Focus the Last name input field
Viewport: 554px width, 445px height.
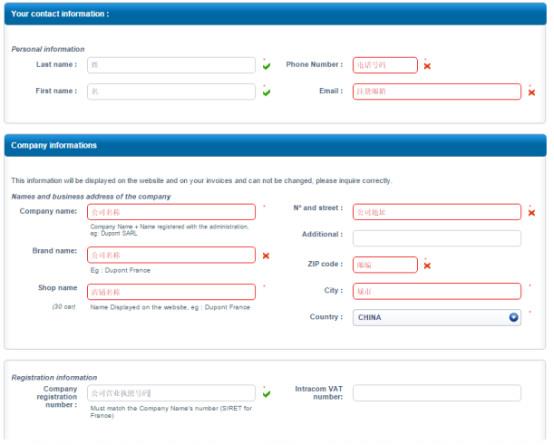coord(171,65)
